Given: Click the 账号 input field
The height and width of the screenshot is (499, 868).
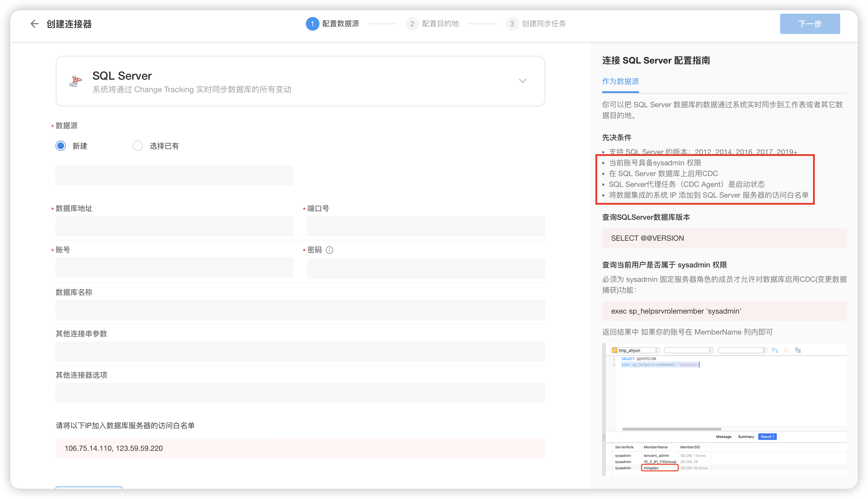Looking at the screenshot, I should (174, 268).
